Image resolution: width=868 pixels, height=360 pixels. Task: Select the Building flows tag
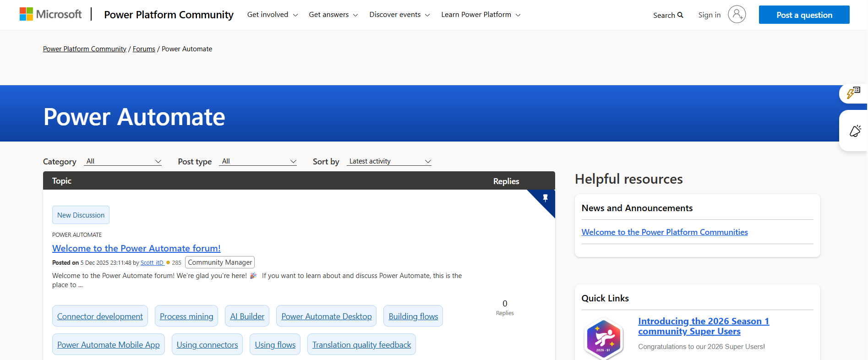(413, 316)
